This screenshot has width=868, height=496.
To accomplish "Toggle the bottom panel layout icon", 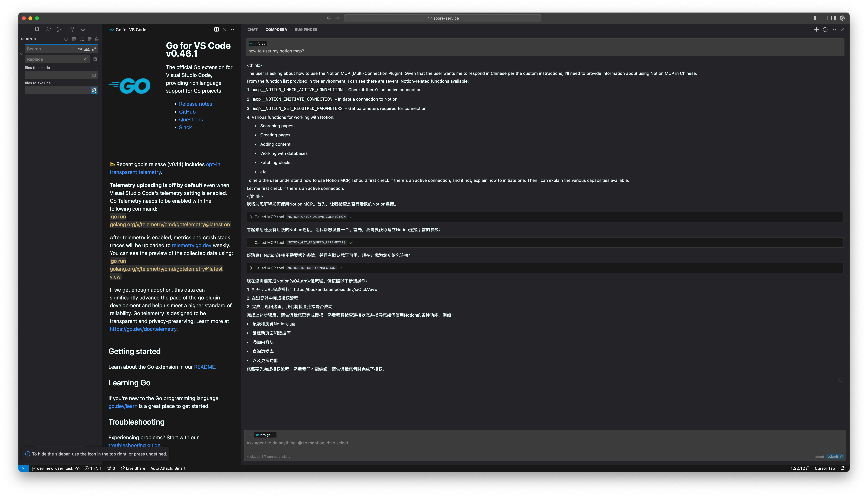I will tap(825, 18).
